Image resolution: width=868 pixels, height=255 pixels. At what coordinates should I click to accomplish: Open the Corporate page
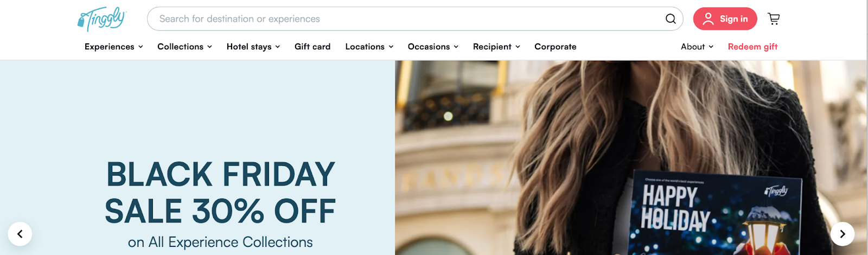point(556,47)
